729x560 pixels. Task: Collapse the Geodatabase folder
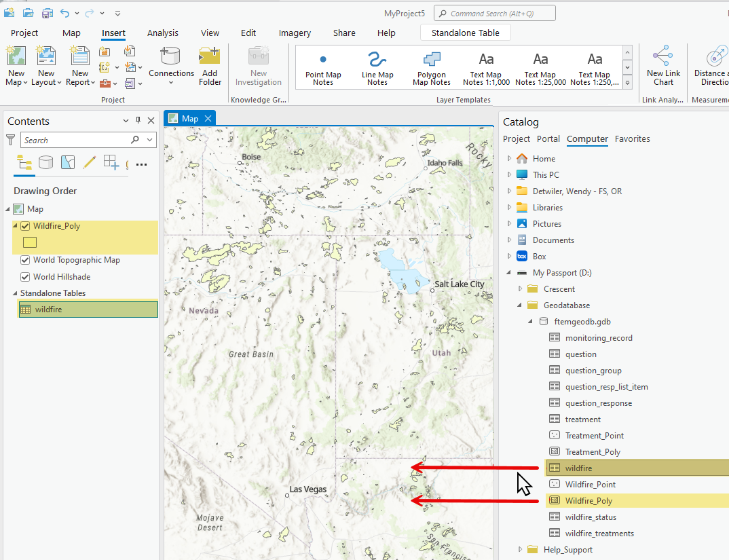tap(520, 305)
